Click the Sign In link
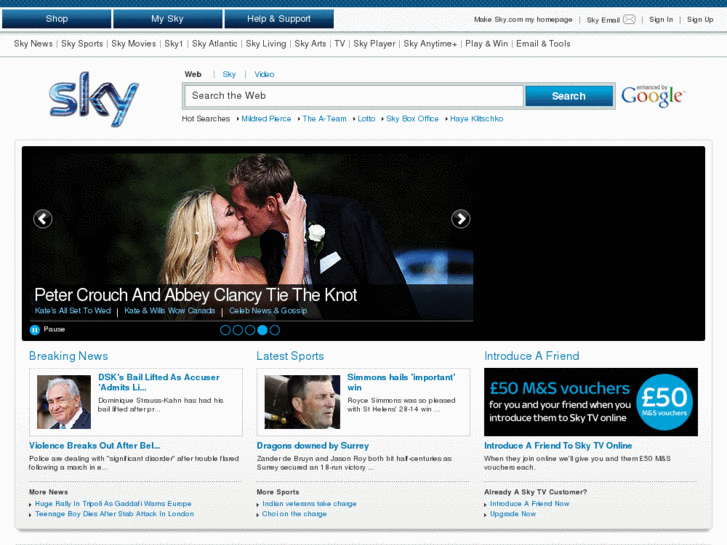This screenshot has height=545, width=727. [x=661, y=19]
